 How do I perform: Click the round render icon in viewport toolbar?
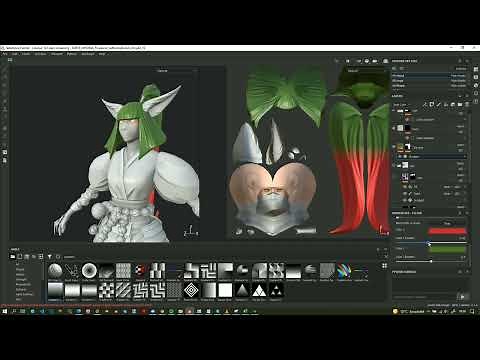(367, 61)
